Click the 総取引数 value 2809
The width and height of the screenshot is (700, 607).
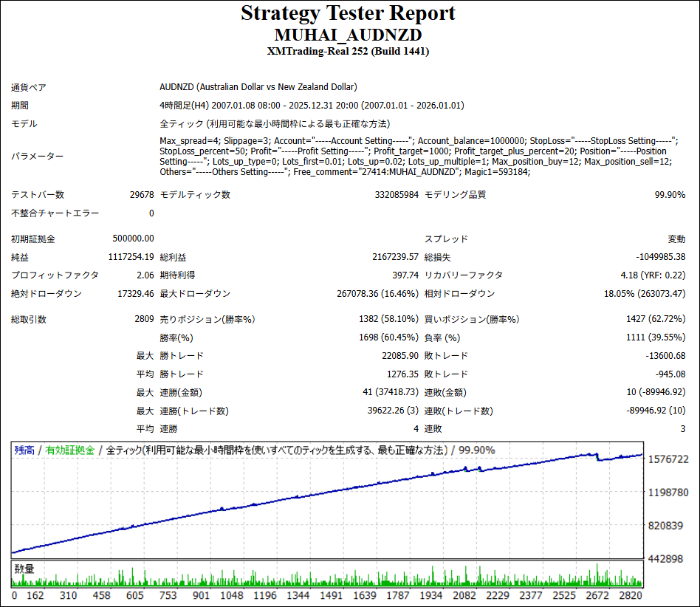(143, 320)
